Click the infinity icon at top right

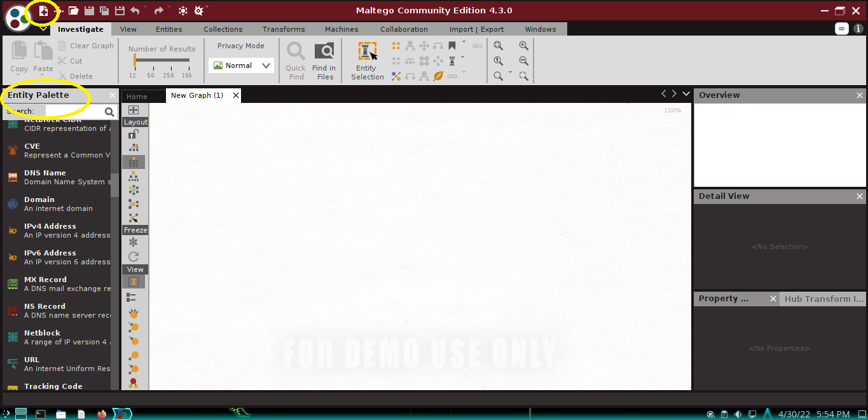coord(842,29)
